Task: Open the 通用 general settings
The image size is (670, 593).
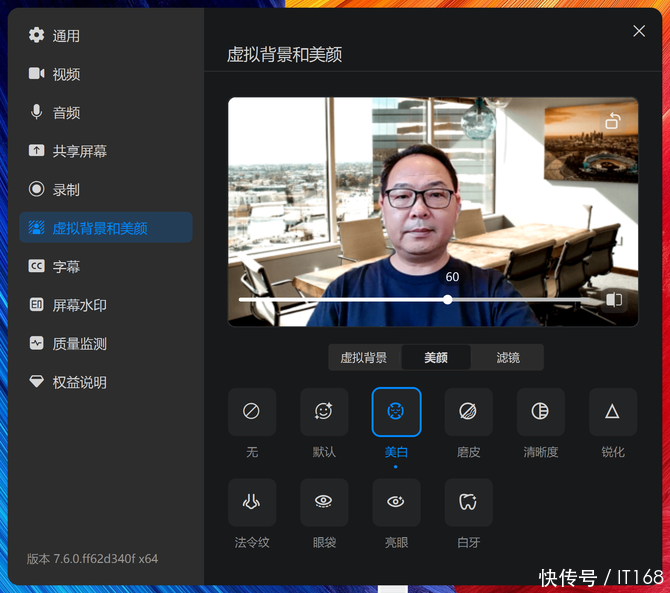Action: point(66,36)
